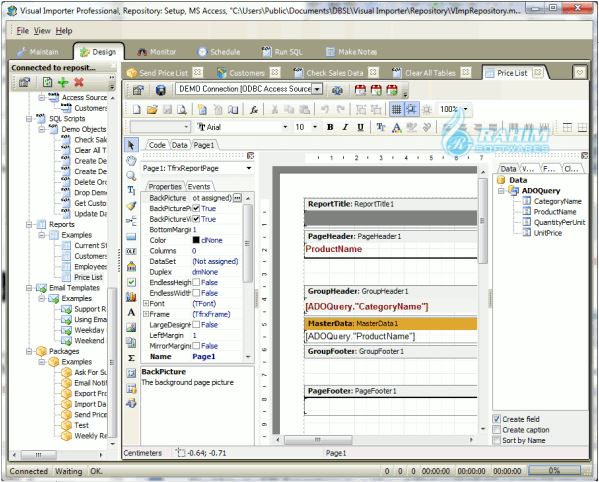Click the Save disk icon beside connection
Image resolution: width=599 pixels, height=482 pixels.
161,90
